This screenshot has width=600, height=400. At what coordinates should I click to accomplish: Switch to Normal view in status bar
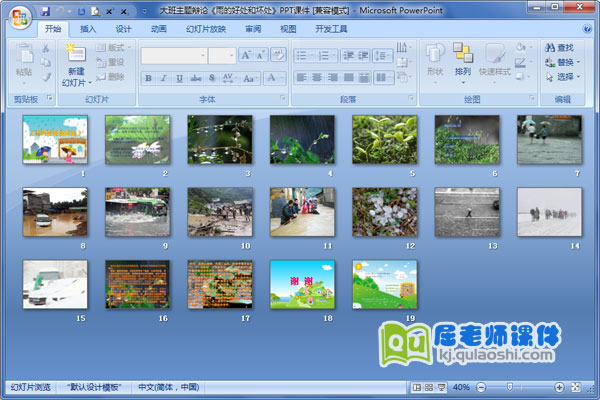tap(416, 387)
